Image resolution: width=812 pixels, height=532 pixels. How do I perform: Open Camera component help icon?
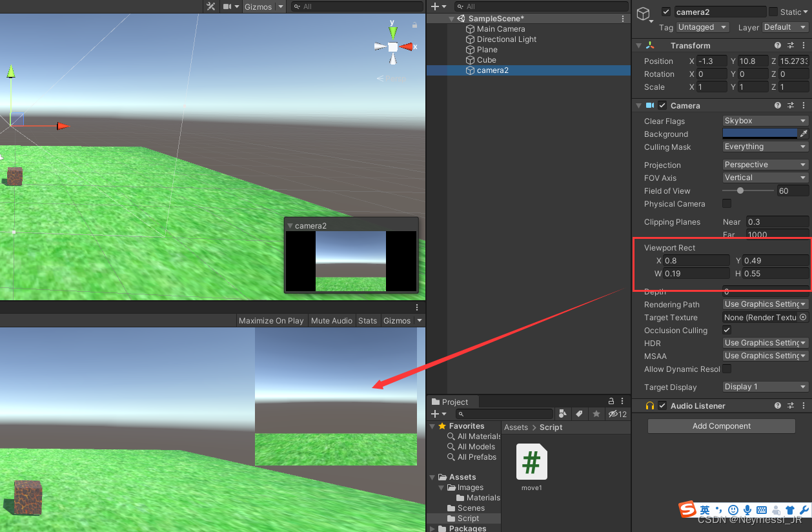click(778, 105)
